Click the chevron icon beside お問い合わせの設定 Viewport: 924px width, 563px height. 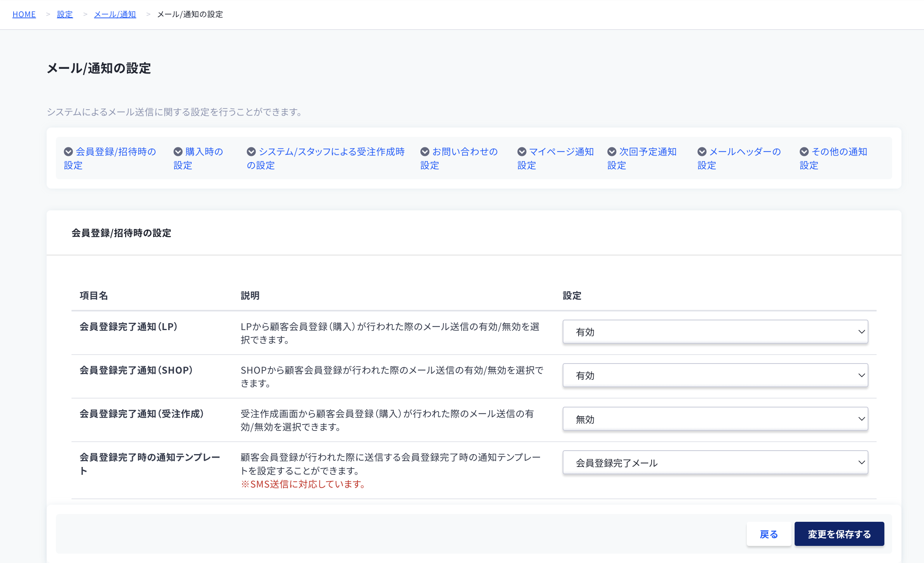[x=425, y=152]
